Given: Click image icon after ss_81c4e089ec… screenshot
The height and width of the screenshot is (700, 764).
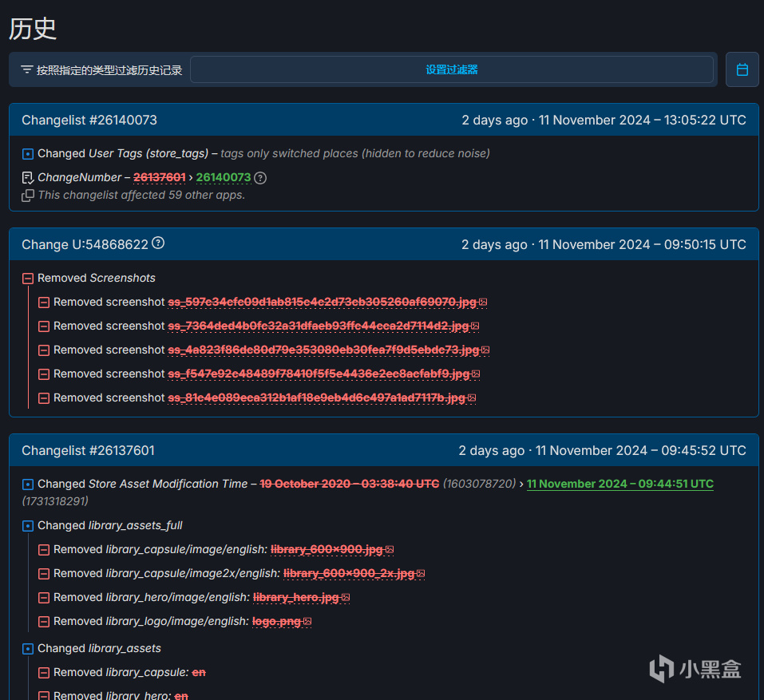Looking at the screenshot, I should (472, 397).
